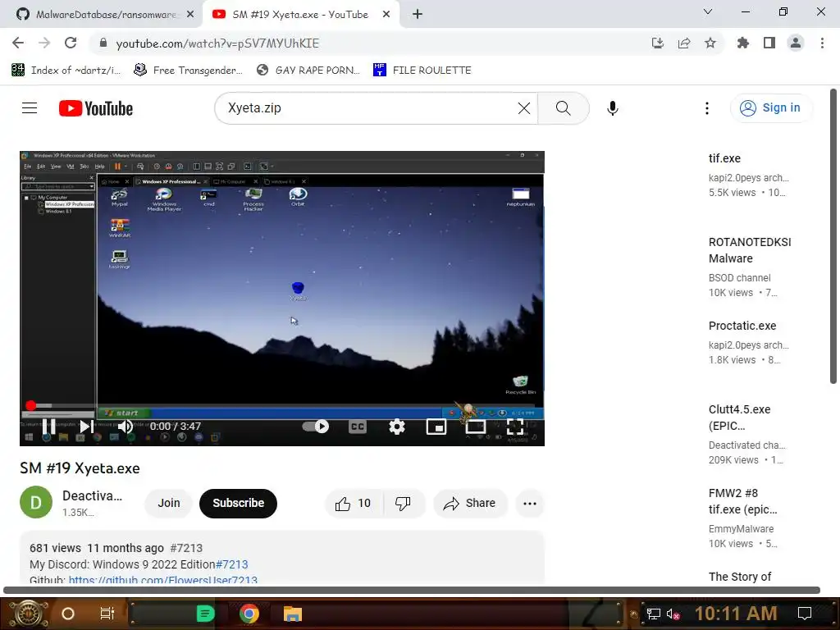Toggle closed captions CC button
840x630 pixels.
point(358,427)
